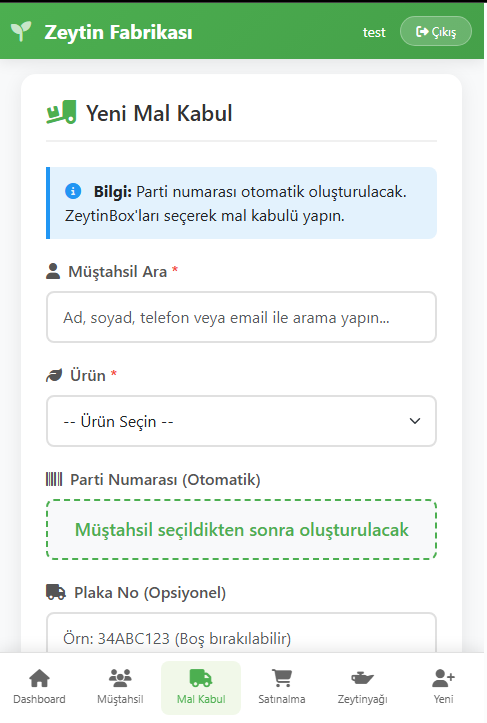This screenshot has height=723, width=487.
Task: Switch to the Dashboard tab label
Action: pos(39,699)
